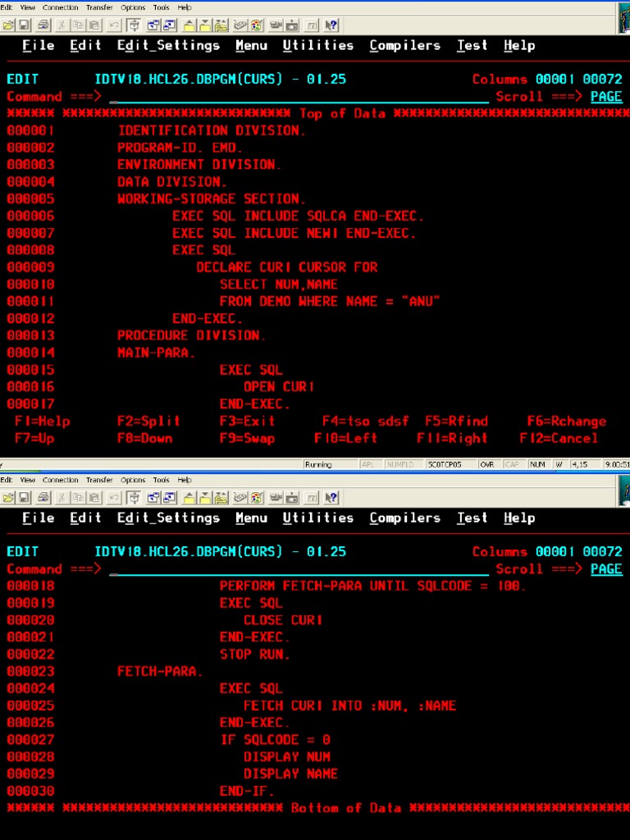Open Edit_Settings action bar in upper window
This screenshot has height=840, width=630.
pos(168,46)
